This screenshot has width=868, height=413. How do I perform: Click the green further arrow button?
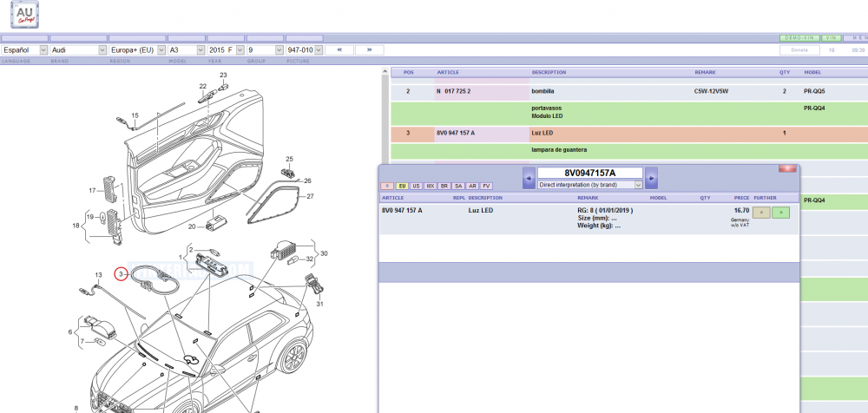pyautogui.click(x=781, y=212)
